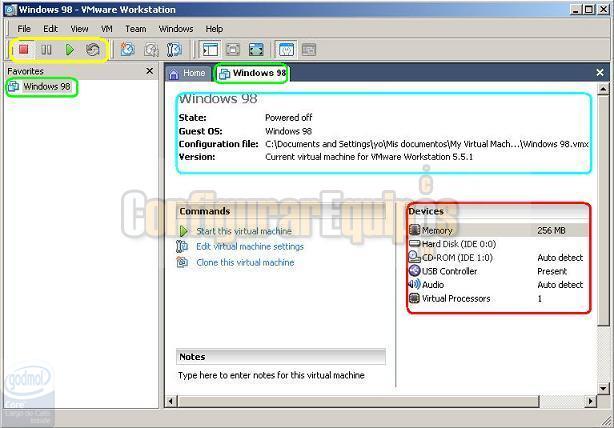Close the Favorites panel

click(149, 71)
